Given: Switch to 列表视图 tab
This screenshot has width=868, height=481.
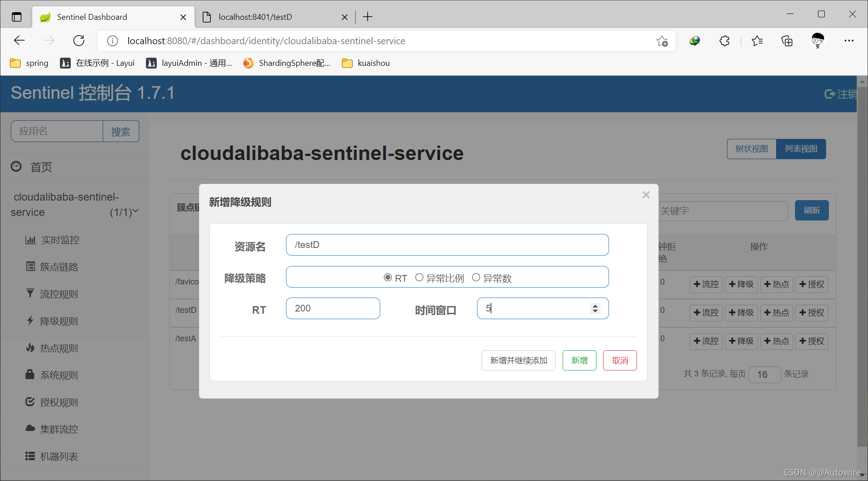Looking at the screenshot, I should (801, 149).
